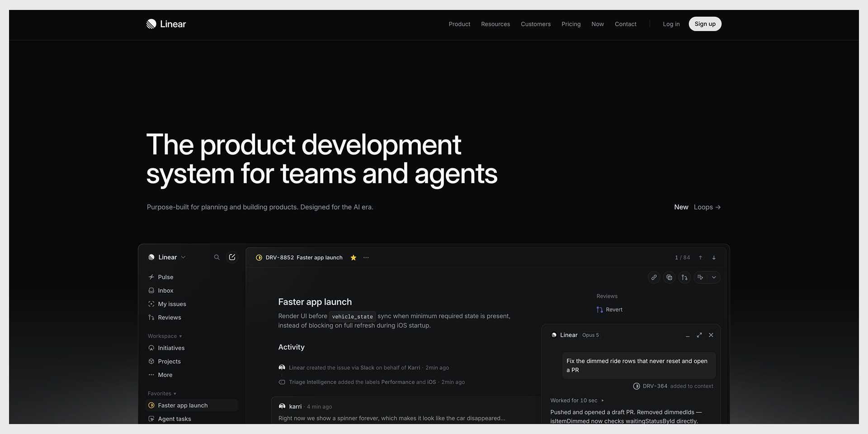The image size is (868, 434).
Task: Click karri's avatar in the comment
Action: (282, 406)
